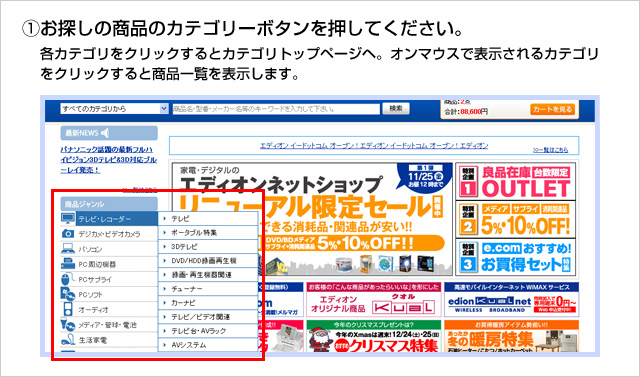Select メディア・管球・電池 category
Screen dimensions: 640x377
click(109, 325)
